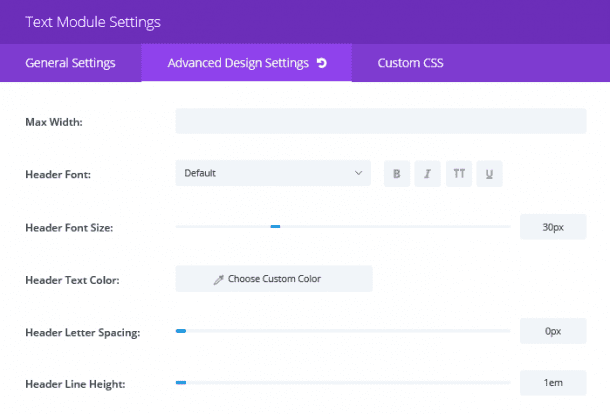This screenshot has width=610, height=414.
Task: Click the Max Width label
Action: coord(54,122)
